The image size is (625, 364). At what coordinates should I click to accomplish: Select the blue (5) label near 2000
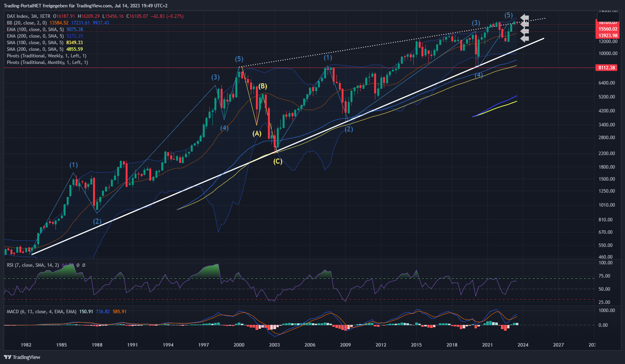click(x=239, y=59)
